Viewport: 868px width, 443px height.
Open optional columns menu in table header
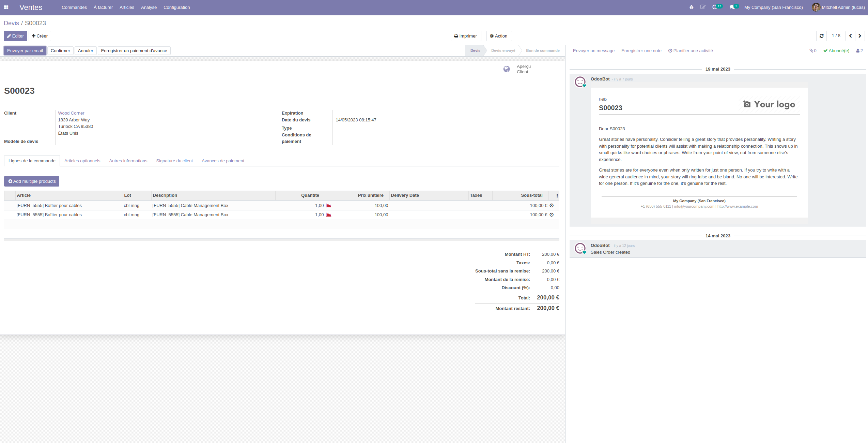[x=557, y=196]
